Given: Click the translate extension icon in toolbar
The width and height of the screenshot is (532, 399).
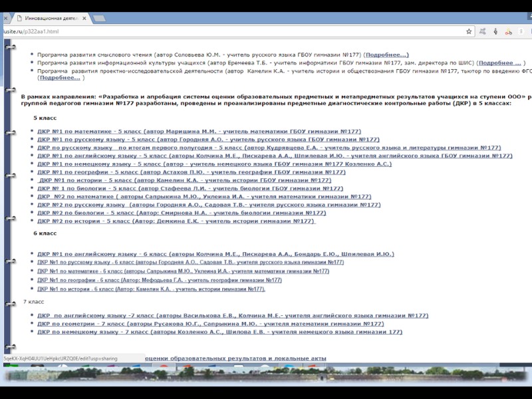Looking at the screenshot, I should 483,31.
